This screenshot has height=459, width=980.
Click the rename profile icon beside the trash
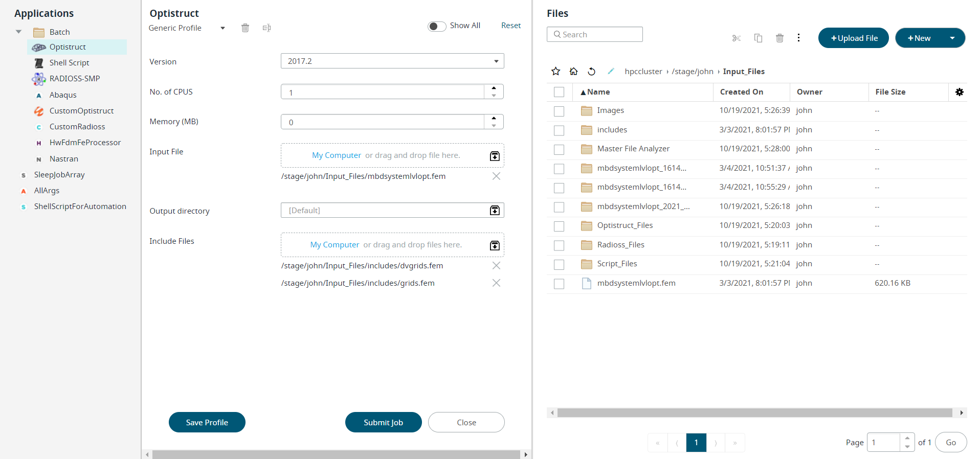click(266, 28)
